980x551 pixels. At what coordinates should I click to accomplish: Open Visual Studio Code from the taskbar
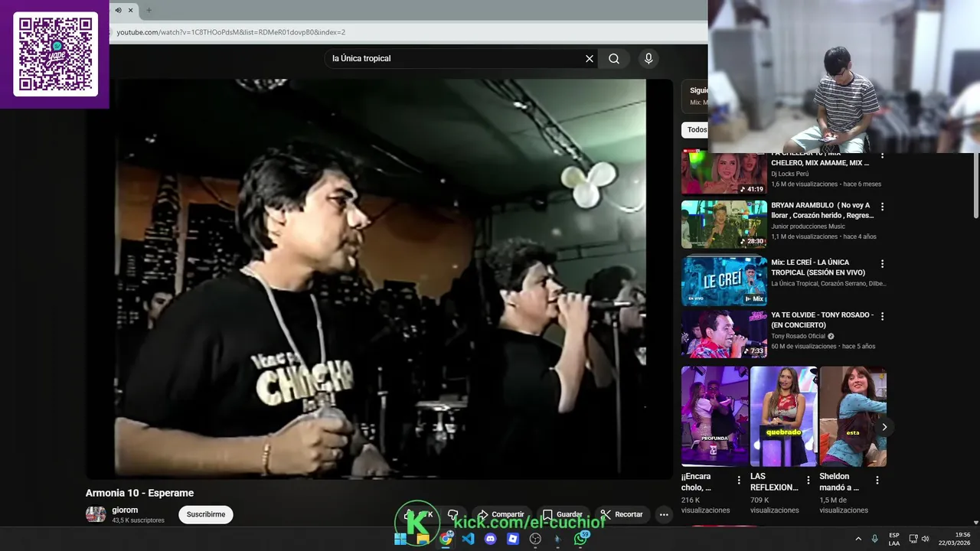(468, 539)
